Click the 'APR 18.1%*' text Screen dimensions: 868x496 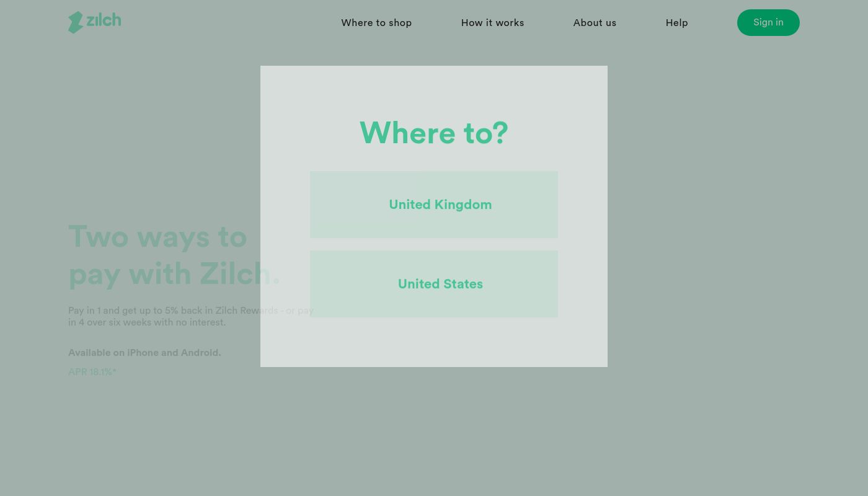pyautogui.click(x=92, y=372)
